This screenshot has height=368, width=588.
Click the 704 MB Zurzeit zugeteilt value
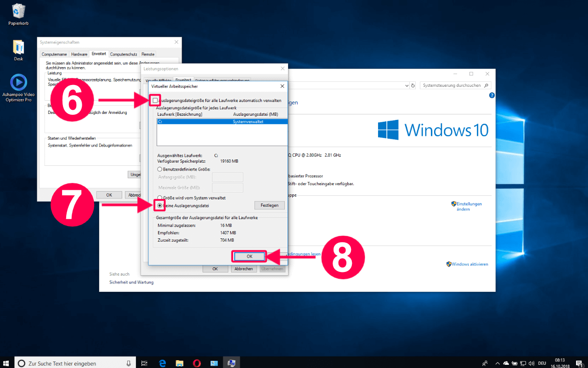point(227,240)
